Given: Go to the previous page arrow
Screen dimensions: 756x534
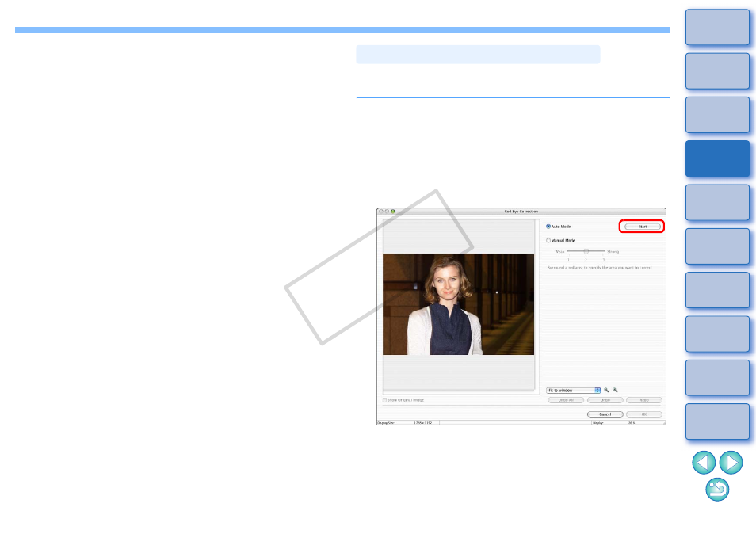Looking at the screenshot, I should [704, 463].
